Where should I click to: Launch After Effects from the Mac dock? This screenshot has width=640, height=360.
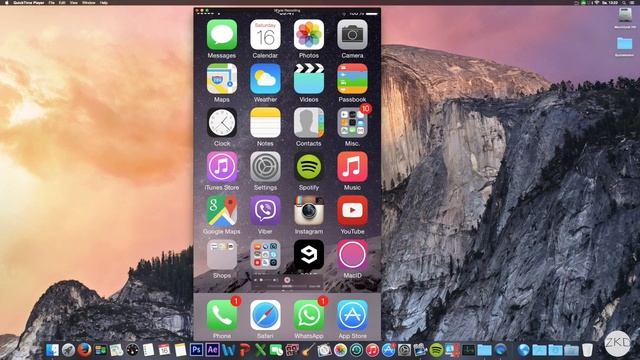[212, 350]
